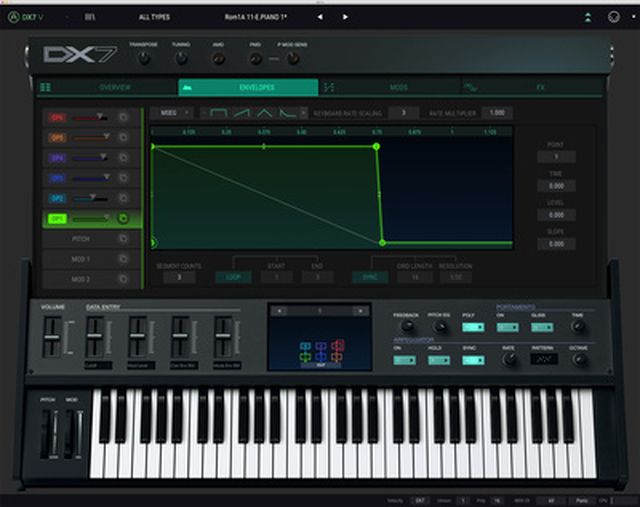Open the preset browser library icon
The height and width of the screenshot is (507, 640).
click(x=90, y=17)
